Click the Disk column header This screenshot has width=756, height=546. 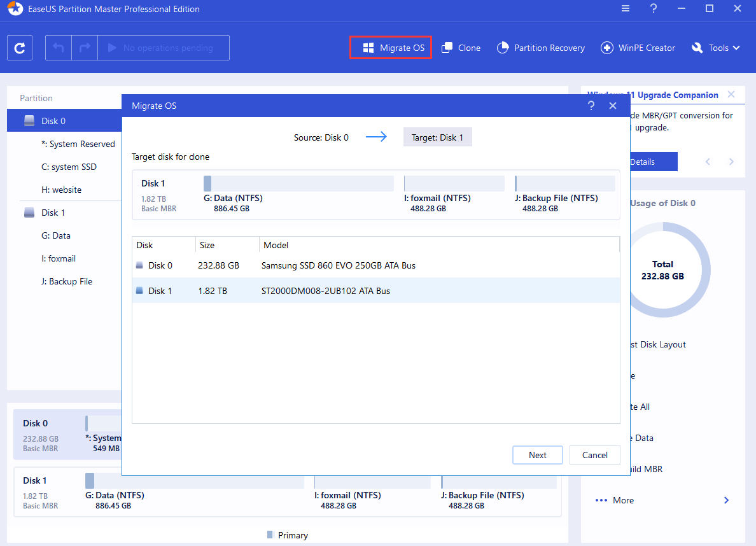coord(164,245)
